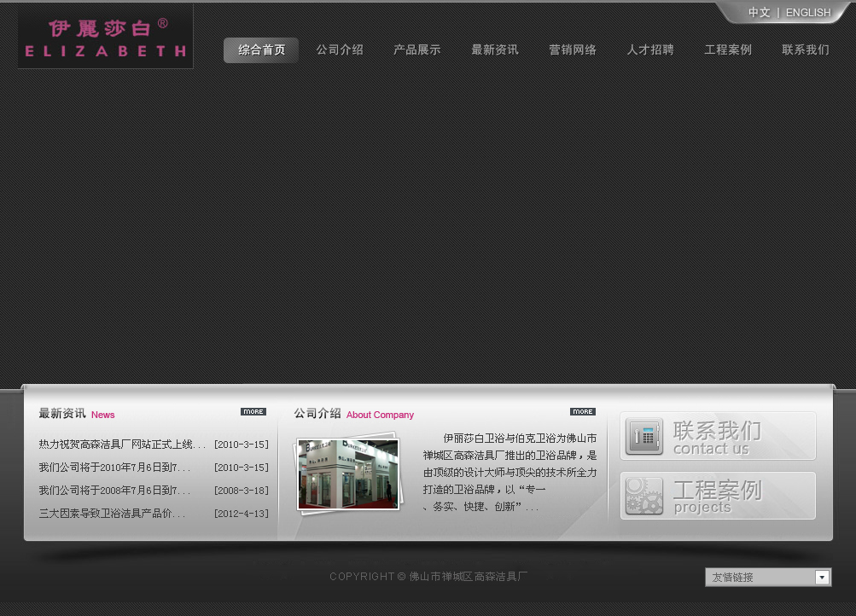This screenshot has height=616, width=856.
Task: Switch language to 中文
Action: click(759, 13)
